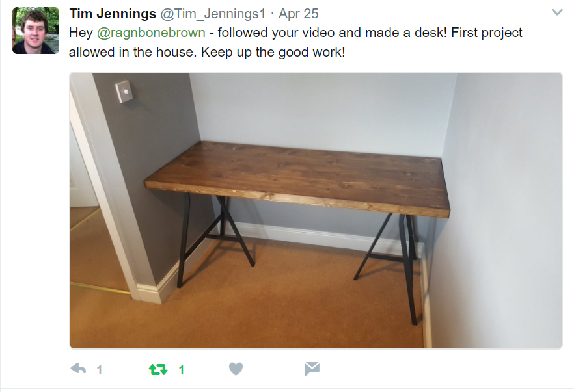Screen dimensions: 574x392
Task: Click the wooden desktop in the photo
Action: coord(297,173)
